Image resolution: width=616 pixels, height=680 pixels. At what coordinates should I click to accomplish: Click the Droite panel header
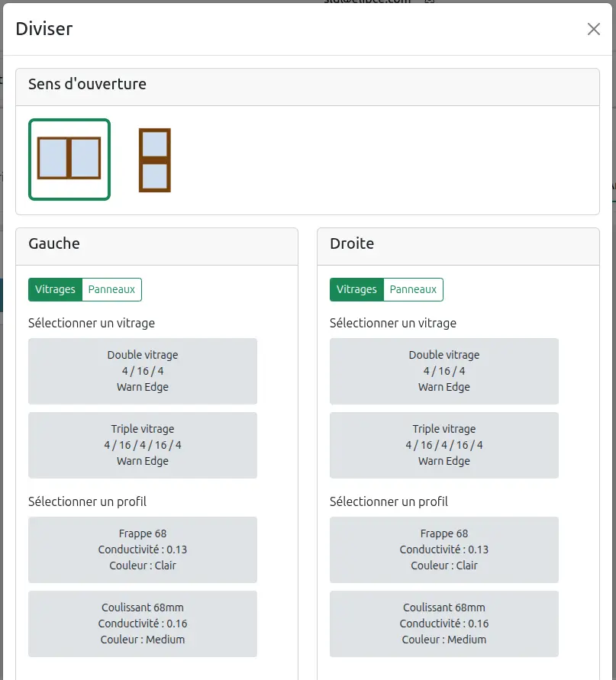(x=352, y=244)
